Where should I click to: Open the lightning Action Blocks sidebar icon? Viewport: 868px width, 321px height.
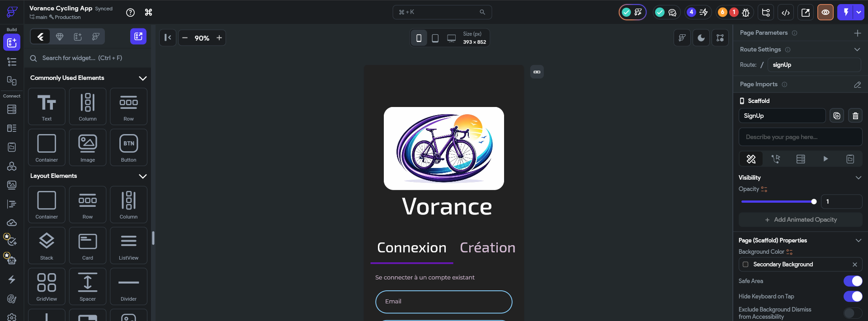click(x=12, y=279)
